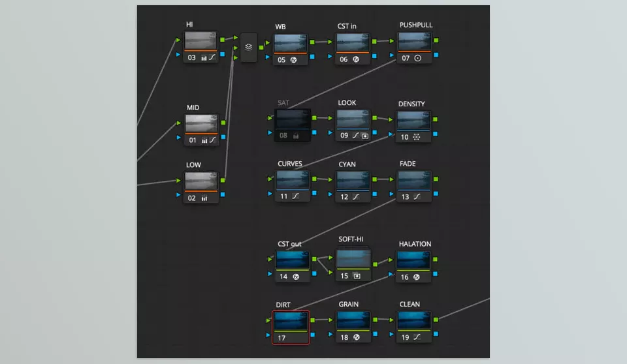Select the CURVES node 11 thumbnail
This screenshot has width=627, height=364.
[x=293, y=180]
